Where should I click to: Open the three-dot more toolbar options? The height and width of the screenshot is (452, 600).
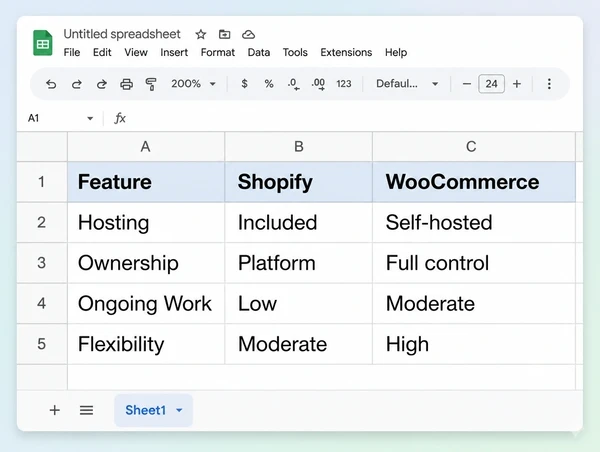point(549,84)
